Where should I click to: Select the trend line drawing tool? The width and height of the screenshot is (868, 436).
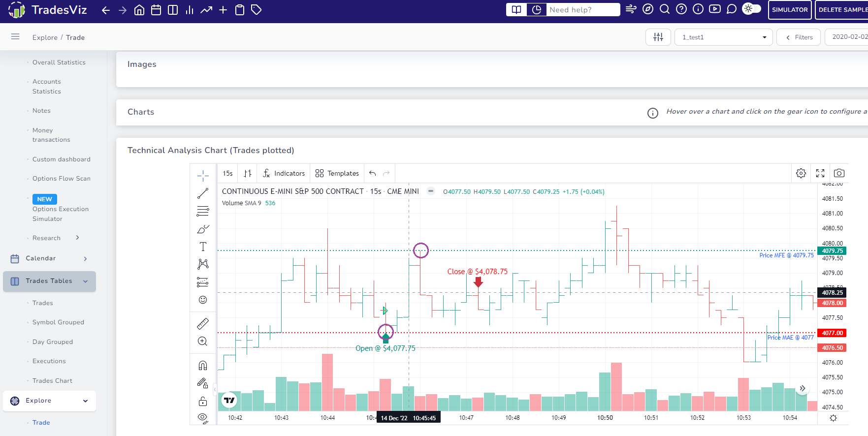point(203,193)
